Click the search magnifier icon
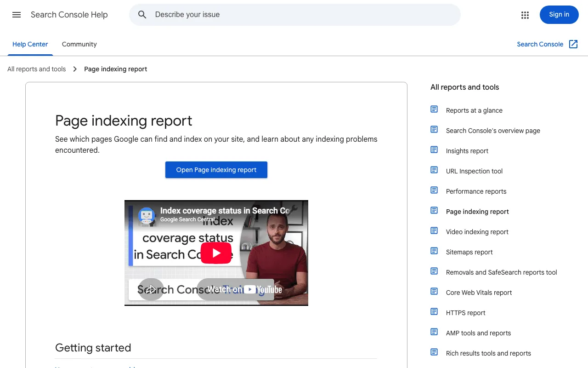Image resolution: width=588 pixels, height=368 pixels. coord(142,15)
